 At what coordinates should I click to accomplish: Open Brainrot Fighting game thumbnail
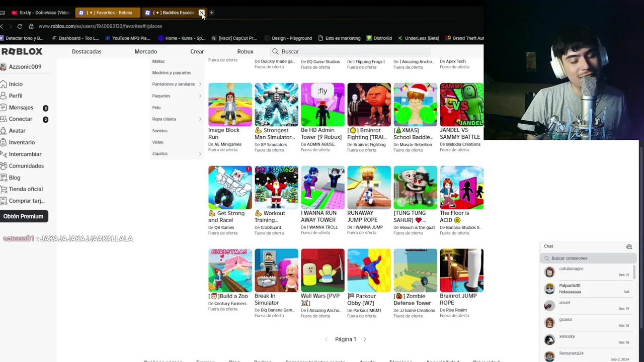click(x=369, y=105)
